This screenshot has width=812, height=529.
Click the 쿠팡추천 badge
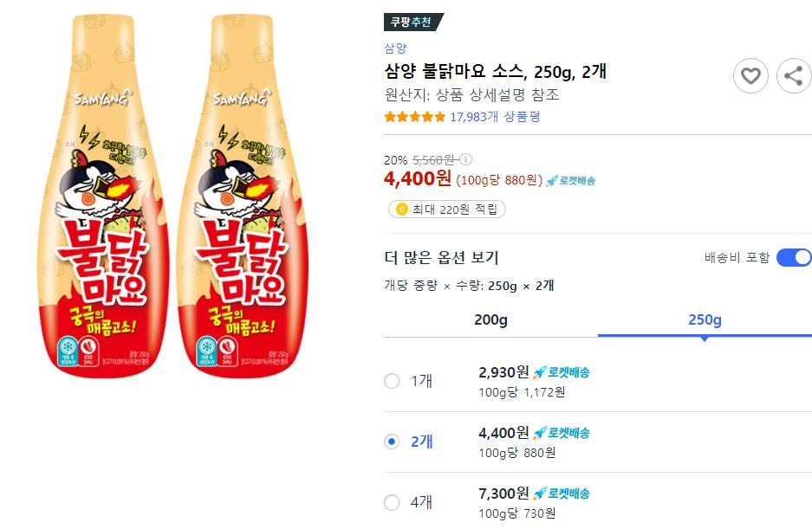413,23
